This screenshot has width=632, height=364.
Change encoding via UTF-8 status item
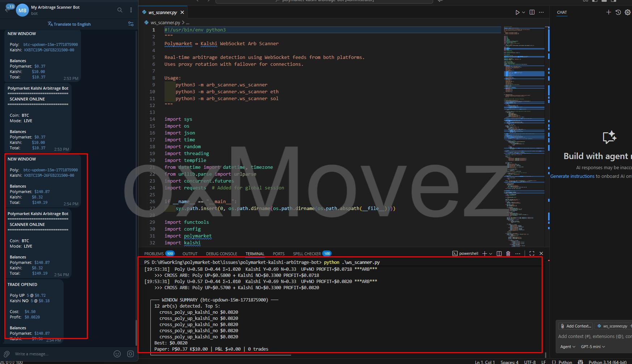530,362
